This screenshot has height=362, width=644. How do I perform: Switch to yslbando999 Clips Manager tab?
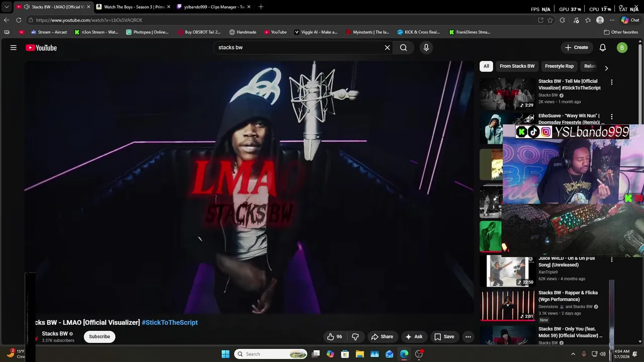213,7
